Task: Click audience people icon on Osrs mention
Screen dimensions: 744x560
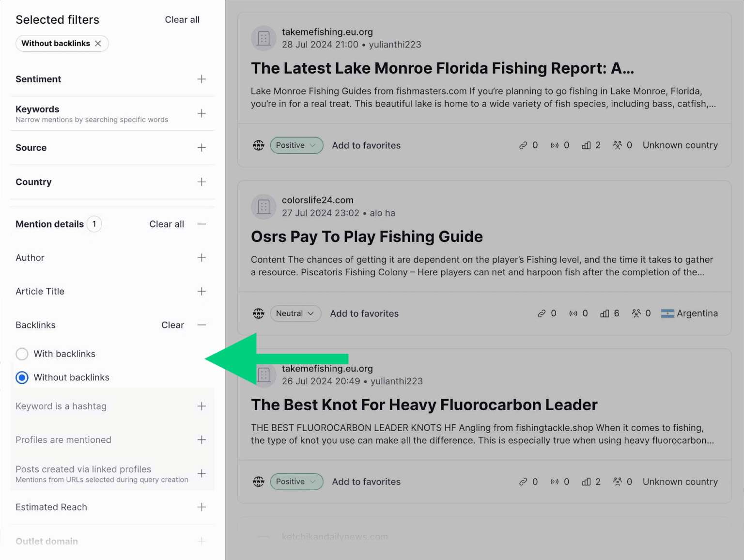Action: (636, 313)
